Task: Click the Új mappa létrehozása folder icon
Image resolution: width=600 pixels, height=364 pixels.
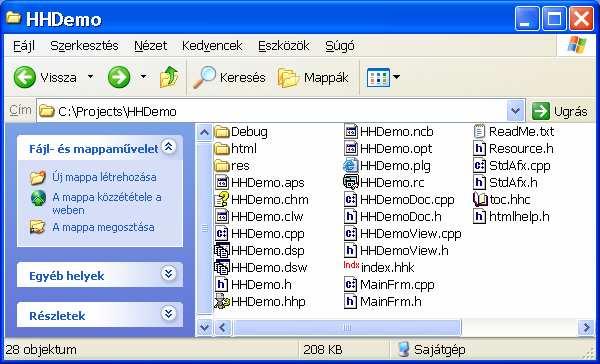Action: click(x=38, y=178)
